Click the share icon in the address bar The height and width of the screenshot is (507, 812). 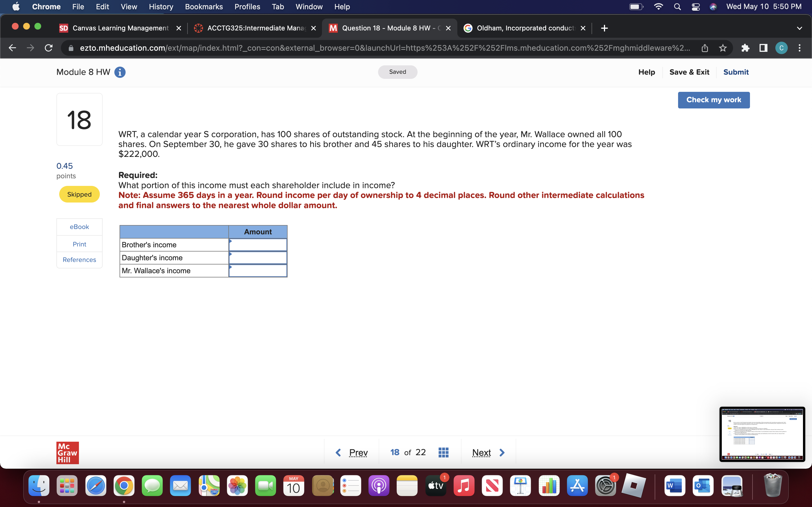[x=705, y=48]
